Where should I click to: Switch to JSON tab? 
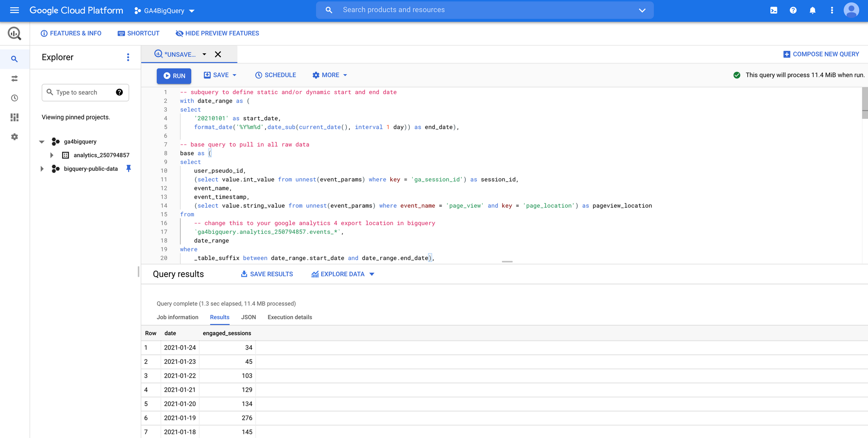[249, 317]
